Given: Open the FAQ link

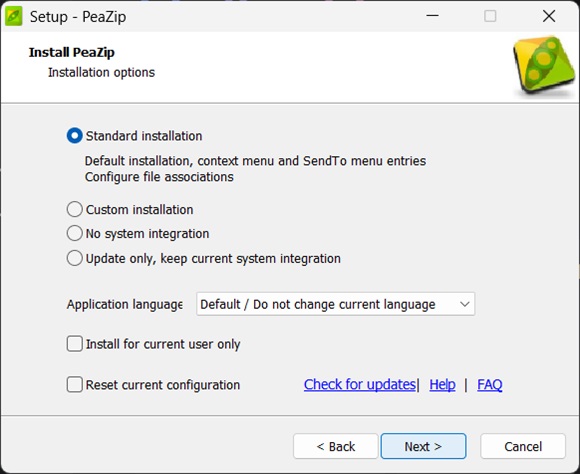Looking at the screenshot, I should point(489,384).
